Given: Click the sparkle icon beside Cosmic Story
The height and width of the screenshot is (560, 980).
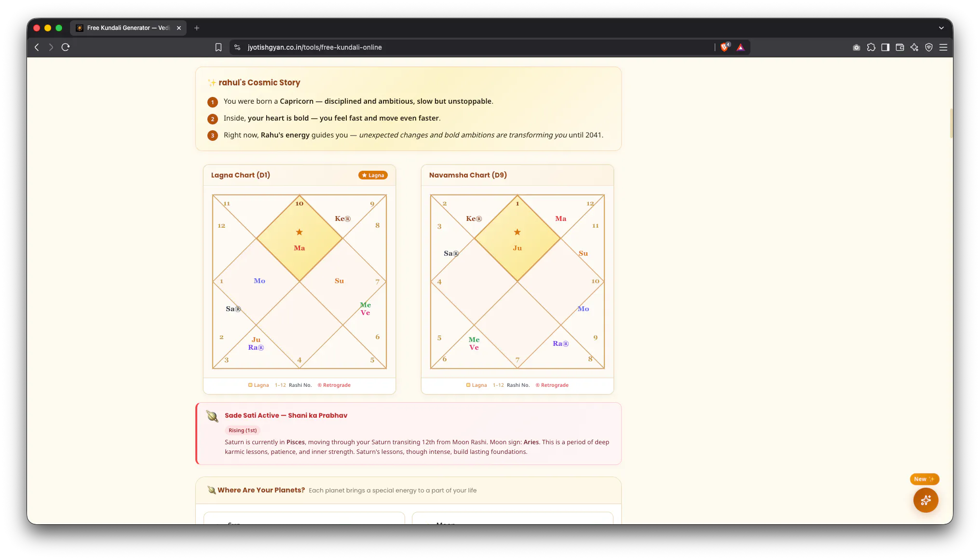Looking at the screenshot, I should [212, 82].
